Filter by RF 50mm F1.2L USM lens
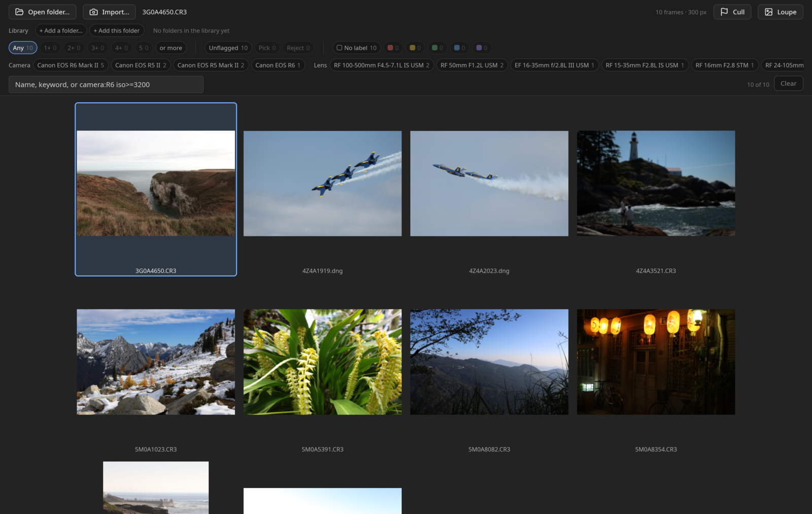 click(x=472, y=65)
